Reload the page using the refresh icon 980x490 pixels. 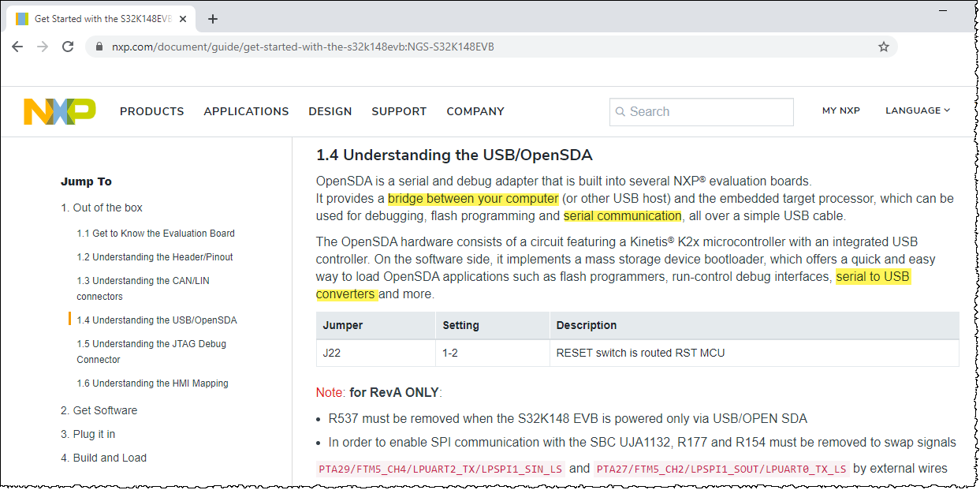coord(68,47)
